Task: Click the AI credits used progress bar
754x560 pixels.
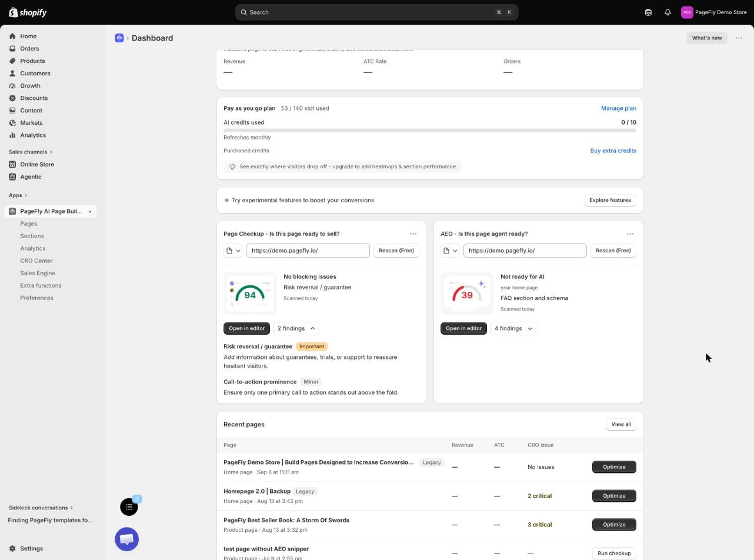Action: (430, 130)
